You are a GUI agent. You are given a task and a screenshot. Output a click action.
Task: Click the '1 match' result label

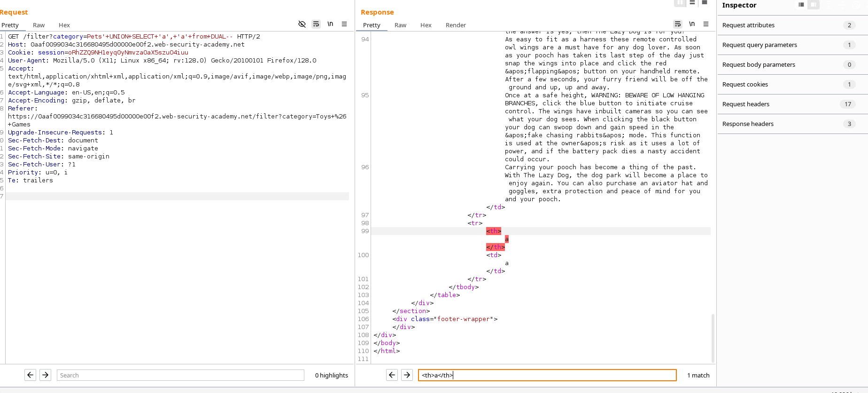(698, 375)
